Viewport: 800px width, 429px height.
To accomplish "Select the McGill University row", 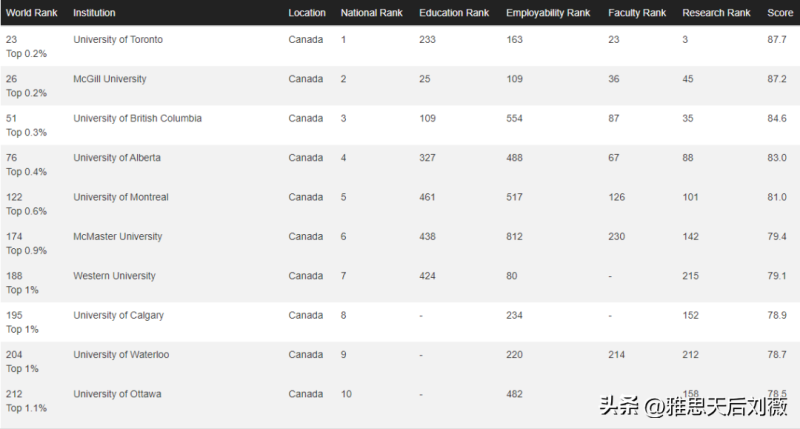I will pos(110,79).
